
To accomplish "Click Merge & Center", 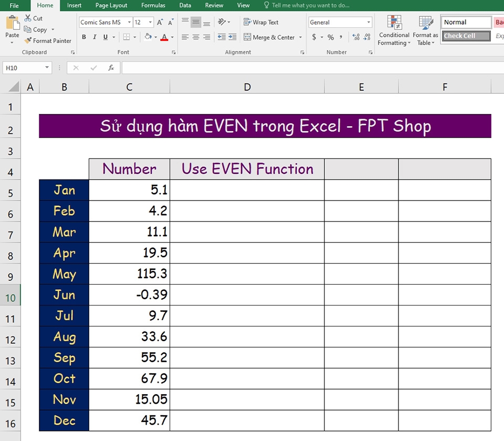I will [x=269, y=37].
